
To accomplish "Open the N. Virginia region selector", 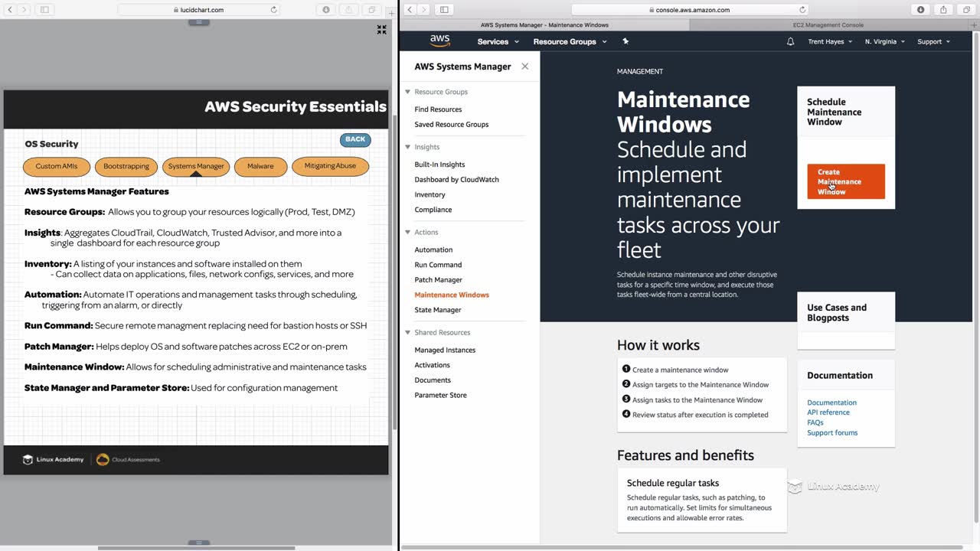I will pos(884,41).
